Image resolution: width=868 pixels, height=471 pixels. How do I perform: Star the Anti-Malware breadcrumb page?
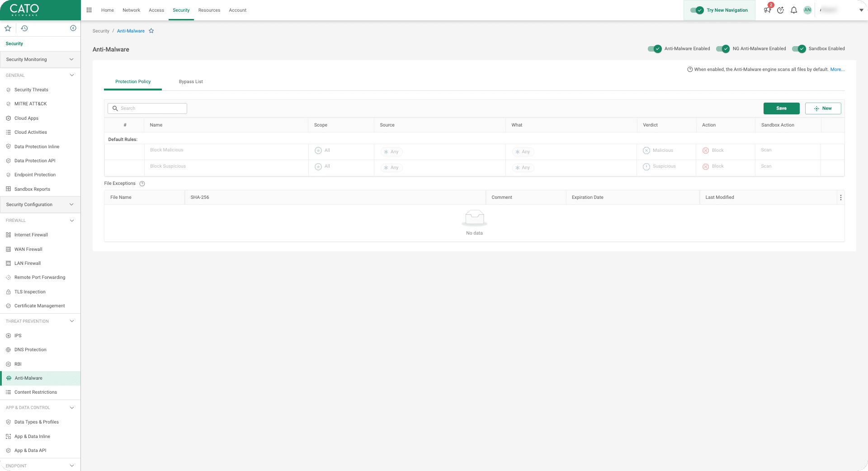point(151,31)
